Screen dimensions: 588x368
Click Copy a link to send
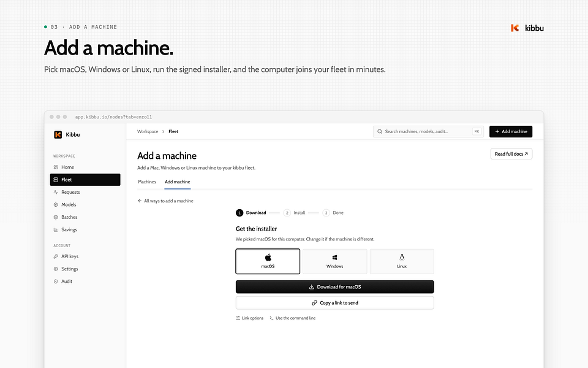click(x=335, y=303)
